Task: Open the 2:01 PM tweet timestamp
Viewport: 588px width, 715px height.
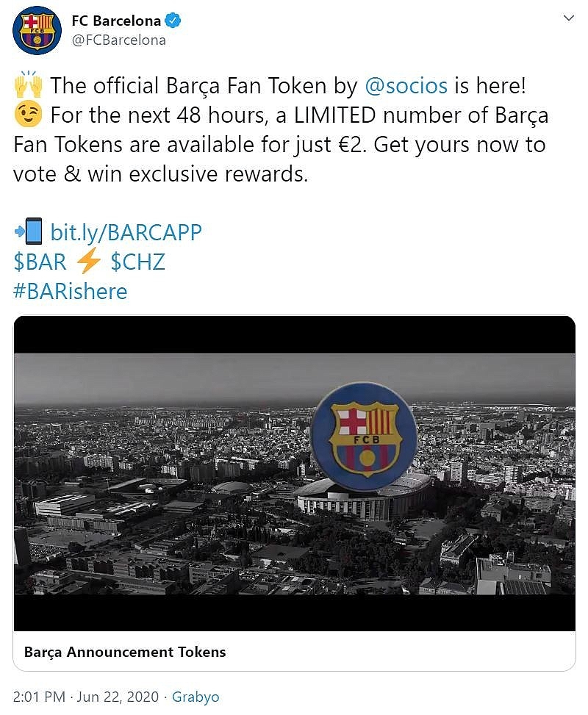Action: coord(39,697)
